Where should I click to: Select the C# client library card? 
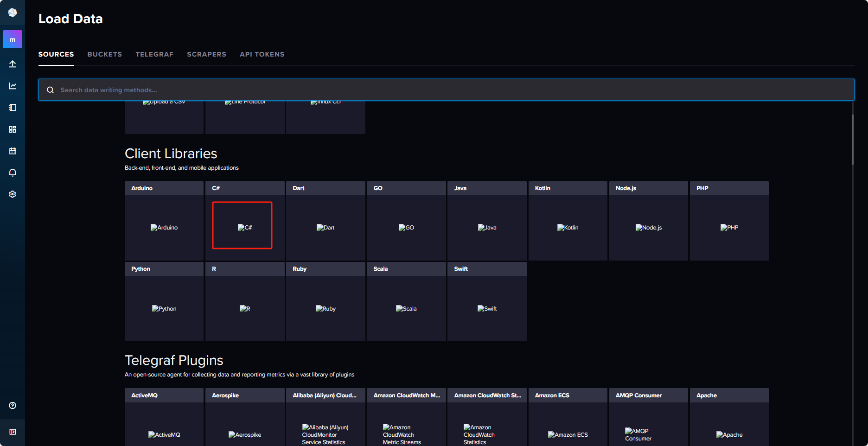pos(245,221)
